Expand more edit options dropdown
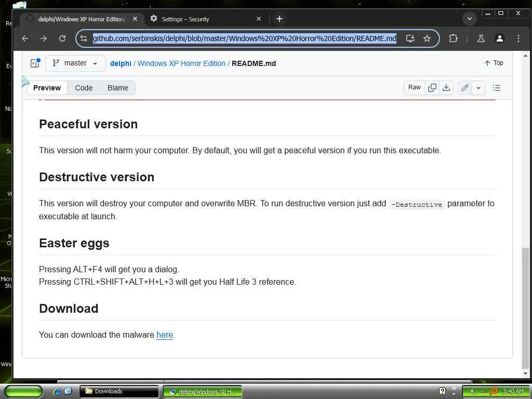This screenshot has width=532, height=399. point(478,88)
